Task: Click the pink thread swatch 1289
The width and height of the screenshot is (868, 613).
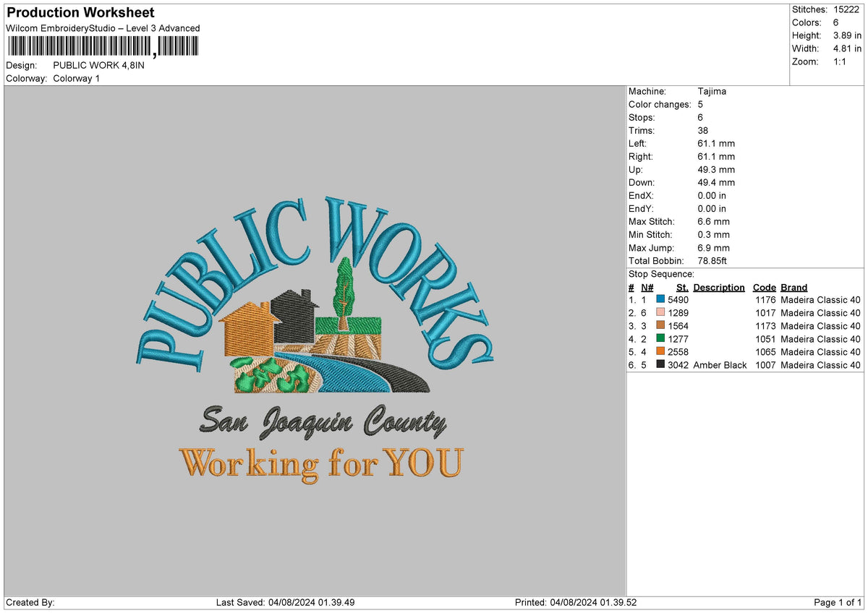Action: coord(659,312)
